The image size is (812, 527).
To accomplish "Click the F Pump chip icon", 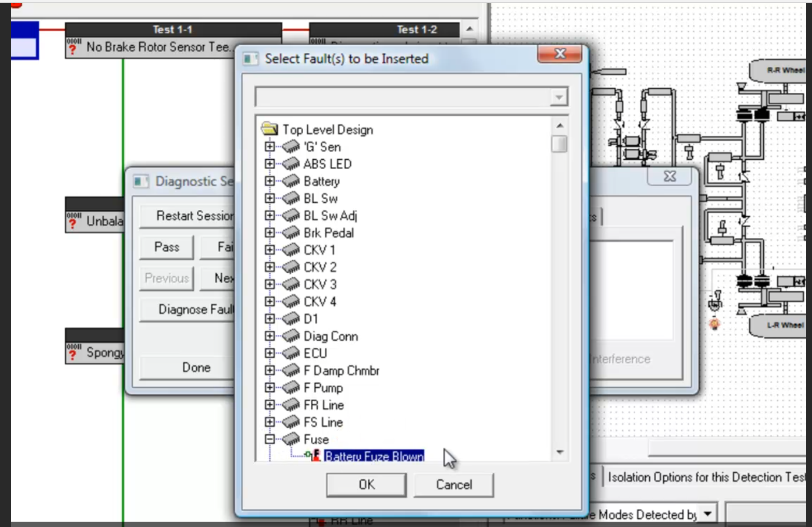I will pyautogui.click(x=291, y=388).
